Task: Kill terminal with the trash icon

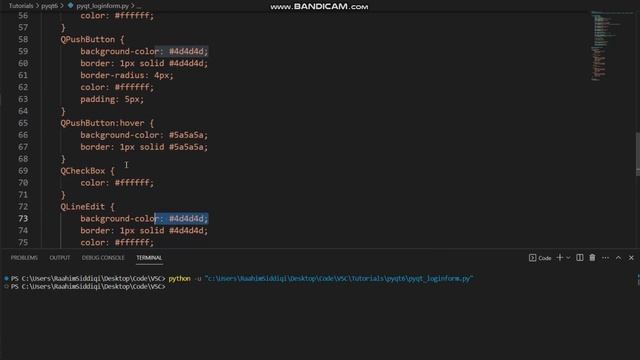Action: point(592,258)
